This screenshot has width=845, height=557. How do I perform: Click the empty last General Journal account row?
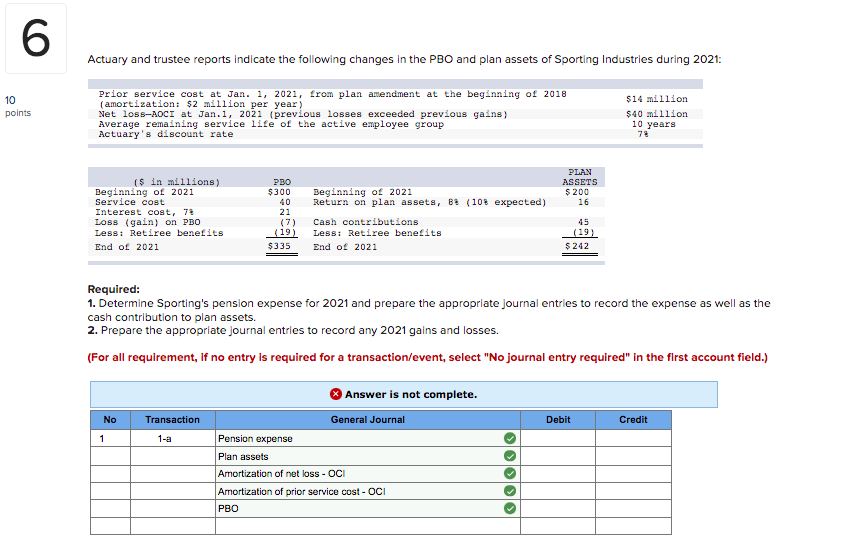(x=368, y=526)
